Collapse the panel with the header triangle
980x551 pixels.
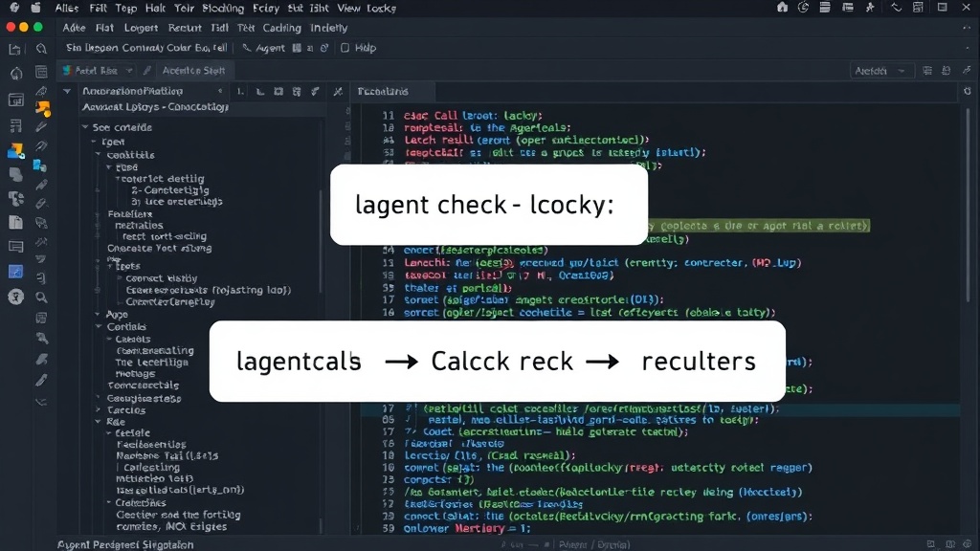[x=67, y=91]
